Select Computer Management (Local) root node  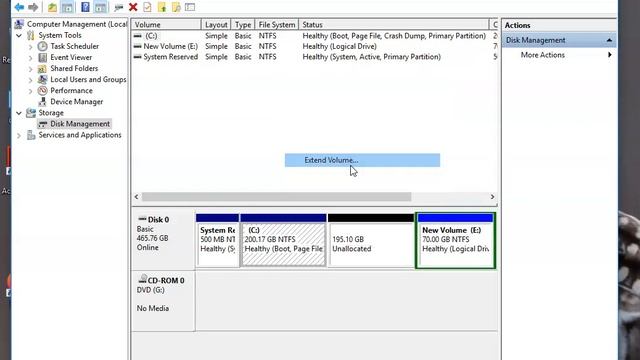77,24
